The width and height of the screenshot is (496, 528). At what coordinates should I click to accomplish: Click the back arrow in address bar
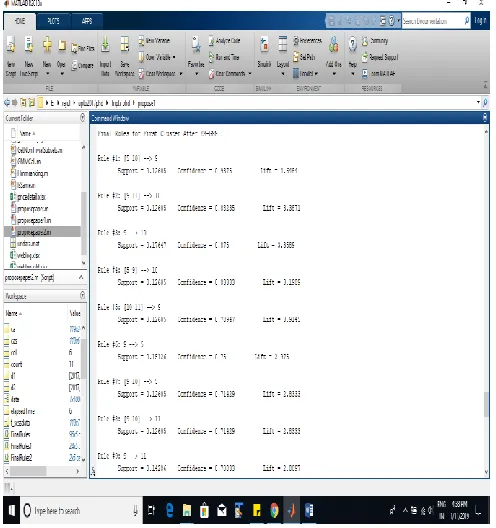coord(7,103)
